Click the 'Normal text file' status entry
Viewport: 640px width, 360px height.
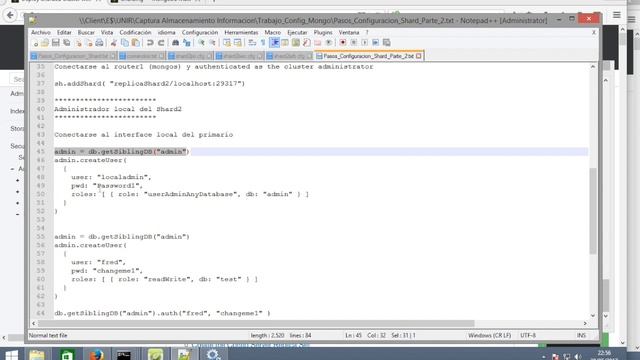48,335
